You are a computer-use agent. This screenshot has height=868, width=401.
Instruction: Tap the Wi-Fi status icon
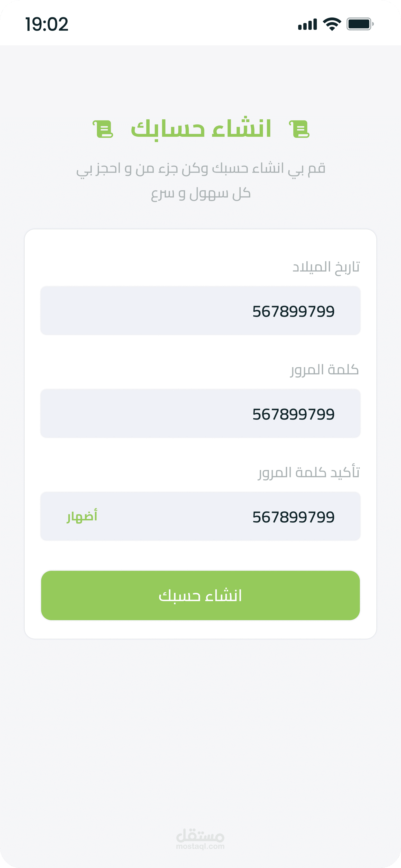[x=332, y=24]
